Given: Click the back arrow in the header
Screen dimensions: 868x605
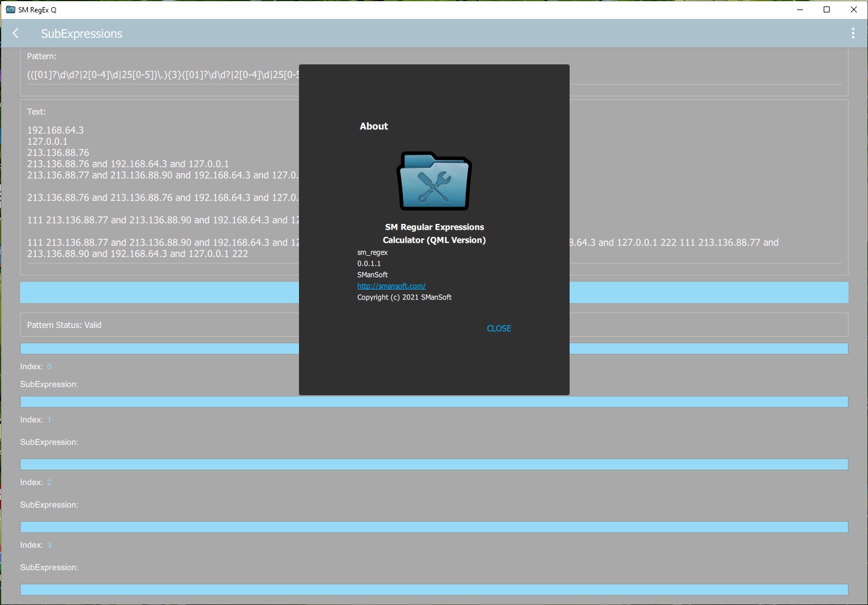Looking at the screenshot, I should [16, 34].
